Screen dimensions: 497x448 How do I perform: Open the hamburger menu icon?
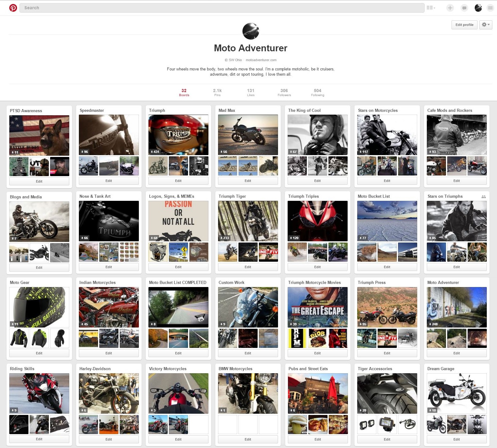(x=490, y=8)
